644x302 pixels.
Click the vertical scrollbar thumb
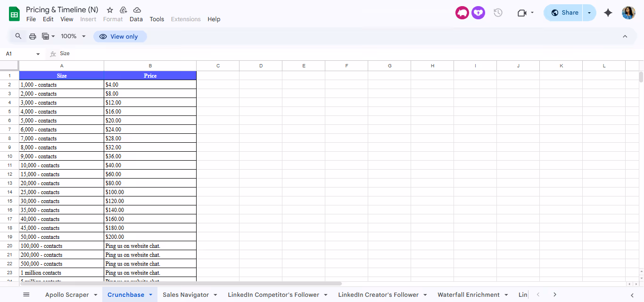pyautogui.click(x=641, y=77)
